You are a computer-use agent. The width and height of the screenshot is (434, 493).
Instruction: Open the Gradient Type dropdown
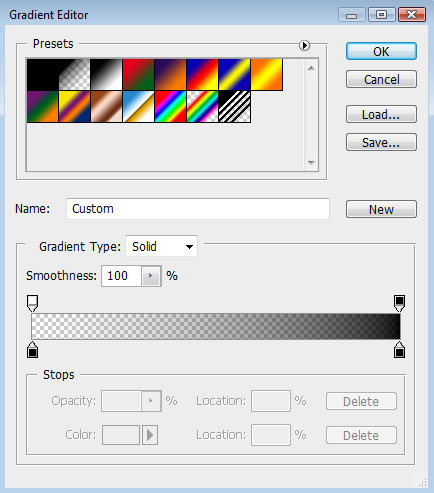(161, 247)
